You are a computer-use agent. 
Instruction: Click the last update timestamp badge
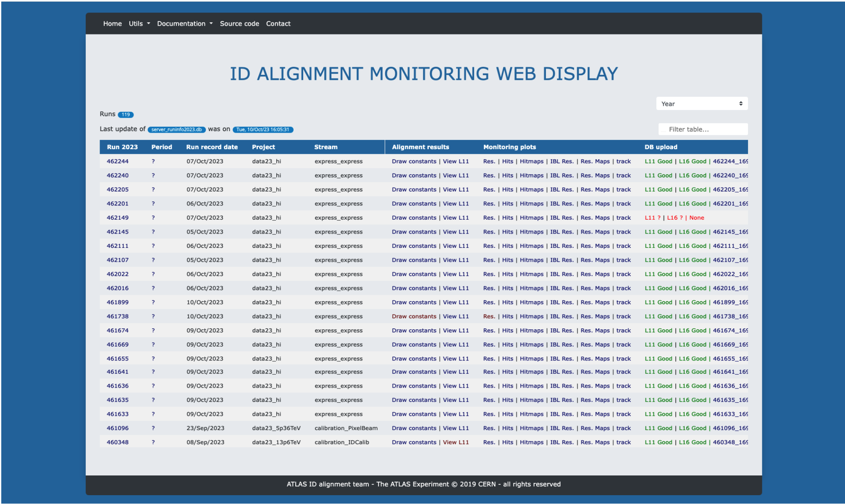point(263,129)
